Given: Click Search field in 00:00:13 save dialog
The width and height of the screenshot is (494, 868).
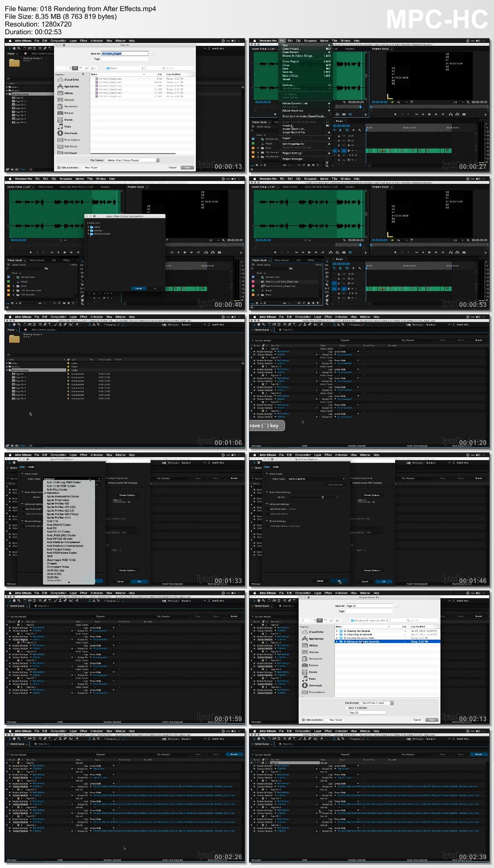Looking at the screenshot, I should pyautogui.click(x=170, y=68).
